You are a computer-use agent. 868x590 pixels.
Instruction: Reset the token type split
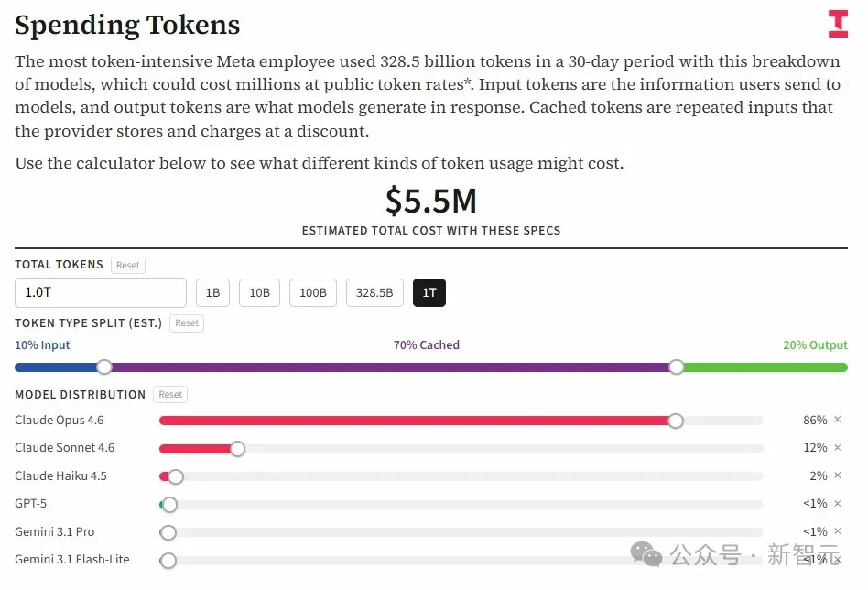187,322
